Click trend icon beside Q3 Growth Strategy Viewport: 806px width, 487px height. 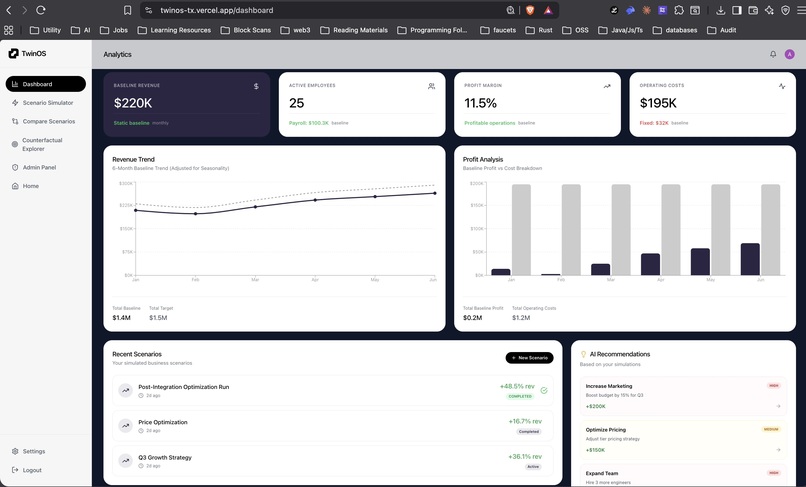pos(125,461)
